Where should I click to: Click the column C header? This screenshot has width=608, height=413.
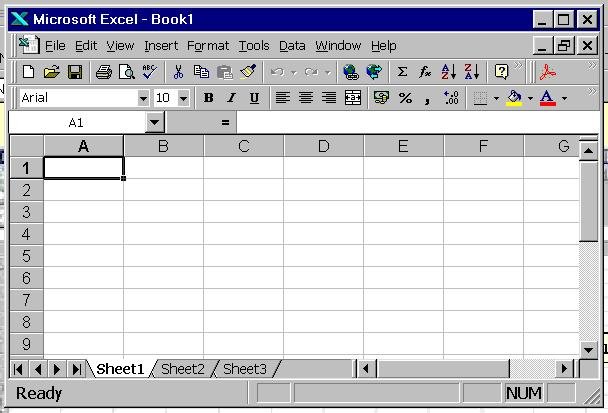[244, 147]
